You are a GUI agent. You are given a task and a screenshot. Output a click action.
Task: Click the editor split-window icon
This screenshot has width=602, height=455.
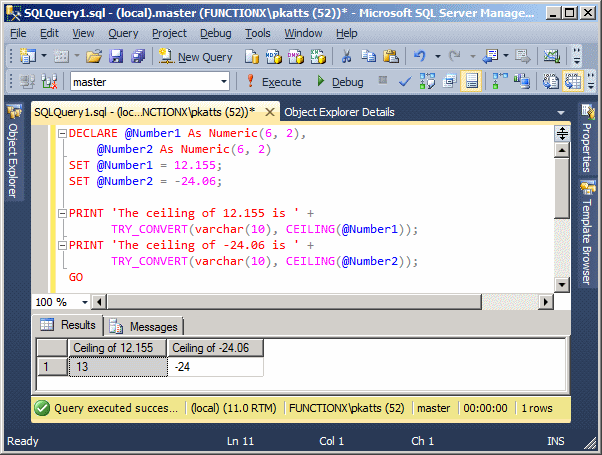[x=562, y=134]
